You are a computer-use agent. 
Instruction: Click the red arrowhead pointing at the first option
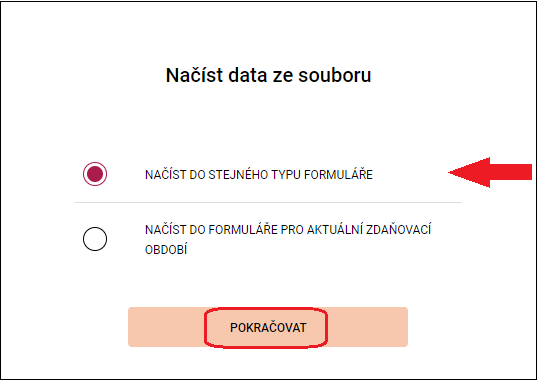point(469,172)
